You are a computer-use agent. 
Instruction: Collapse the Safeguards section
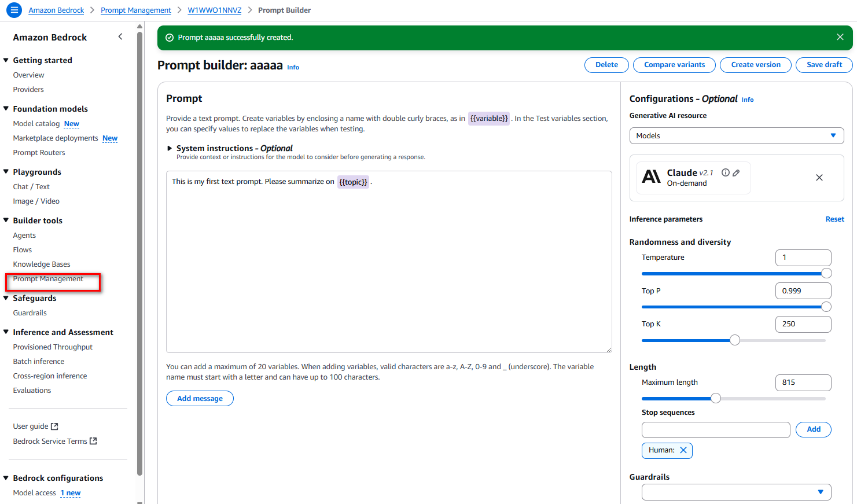(6, 298)
